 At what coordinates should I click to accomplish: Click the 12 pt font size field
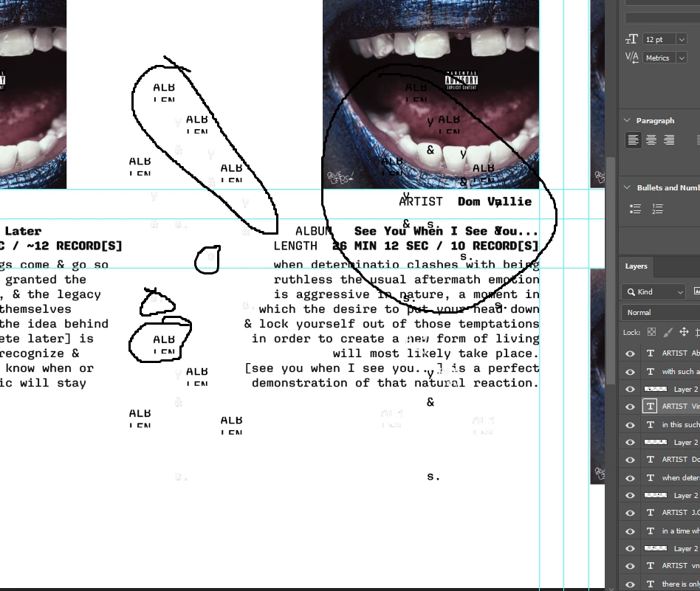[659, 39]
